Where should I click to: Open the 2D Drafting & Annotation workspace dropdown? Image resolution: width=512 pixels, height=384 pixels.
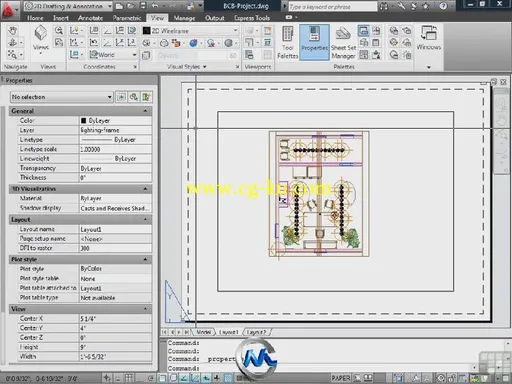coord(68,6)
